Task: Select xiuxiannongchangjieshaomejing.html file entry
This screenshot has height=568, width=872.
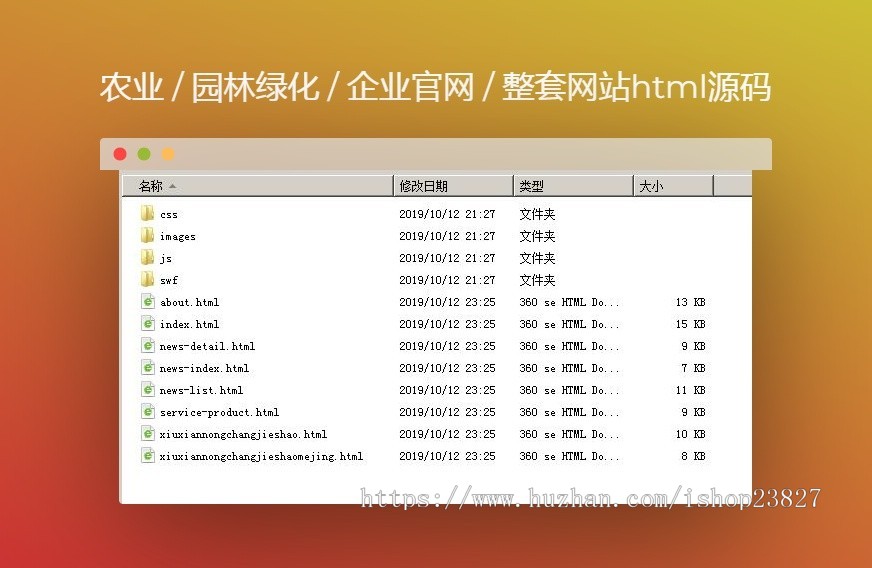Action: pyautogui.click(x=261, y=456)
